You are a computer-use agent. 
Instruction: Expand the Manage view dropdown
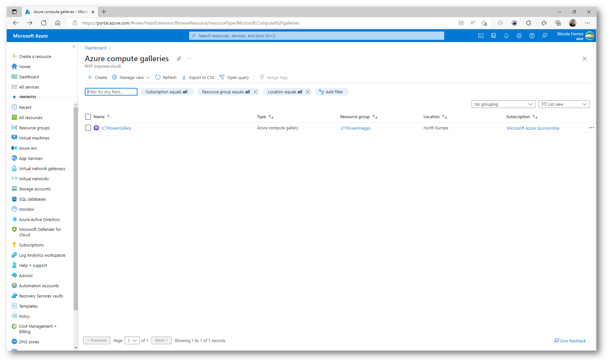tap(131, 77)
